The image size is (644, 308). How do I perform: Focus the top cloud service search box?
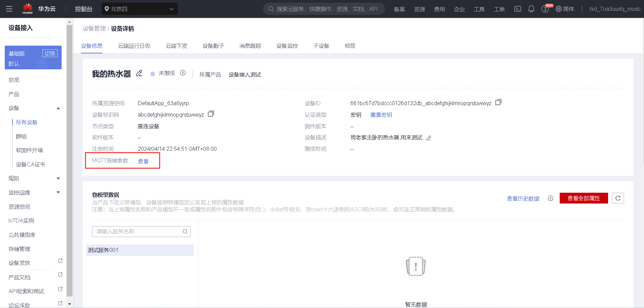tap(324, 9)
